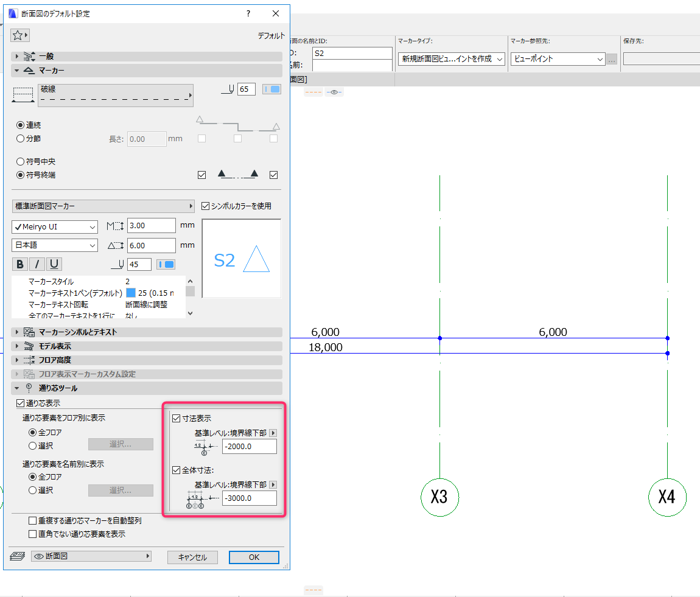Toggle Italic marker text style
This screenshot has height=597, width=700.
click(x=37, y=264)
